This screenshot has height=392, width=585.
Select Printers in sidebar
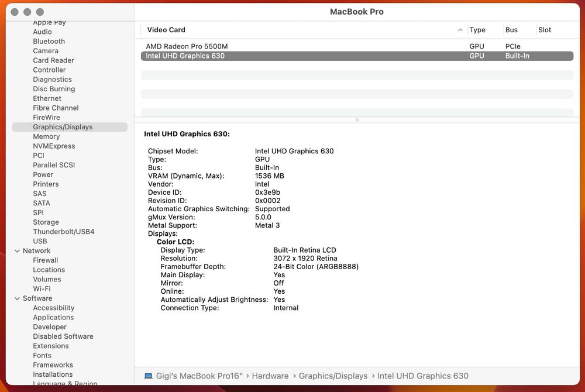pyautogui.click(x=46, y=184)
